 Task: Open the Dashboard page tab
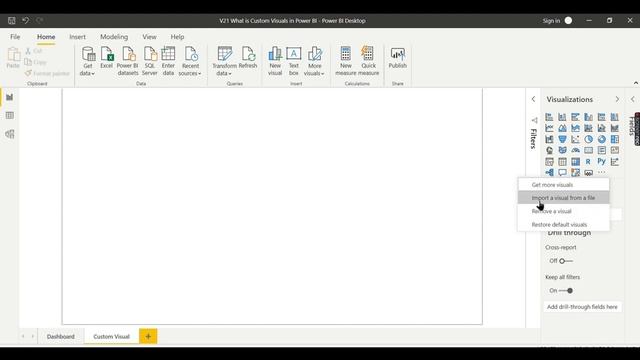point(61,337)
